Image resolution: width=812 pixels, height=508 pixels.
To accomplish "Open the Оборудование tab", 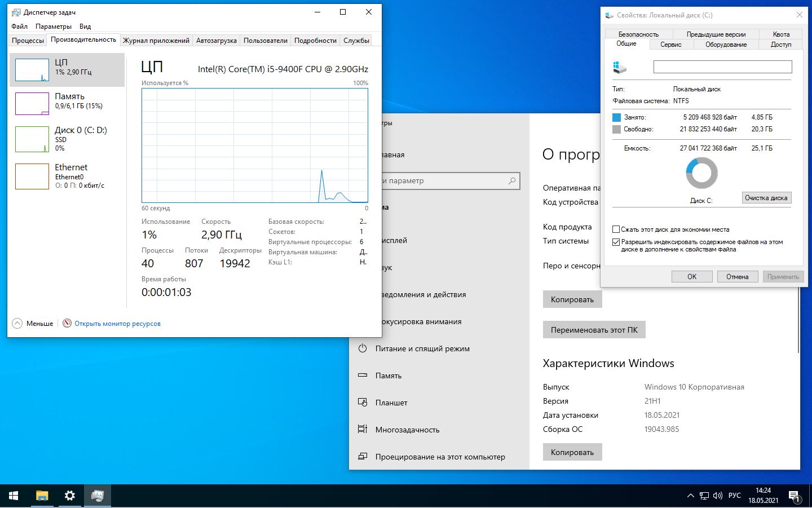I will pyautogui.click(x=726, y=45).
